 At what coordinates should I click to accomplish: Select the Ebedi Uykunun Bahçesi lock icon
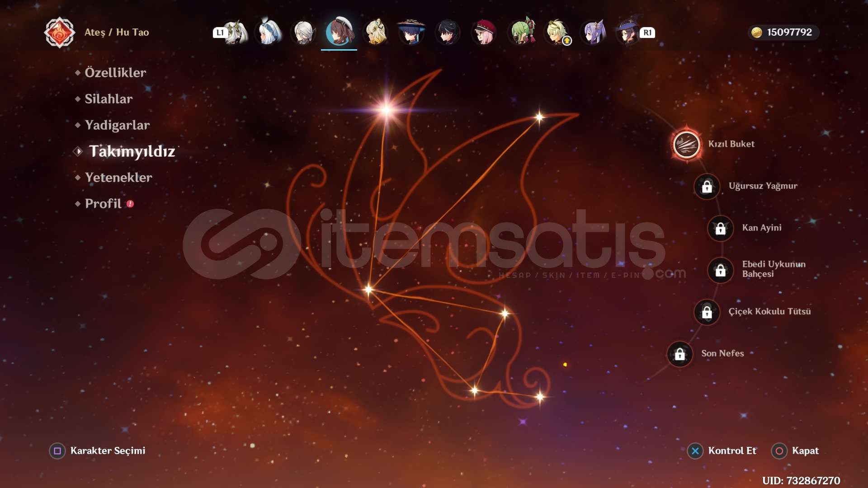[x=721, y=270]
